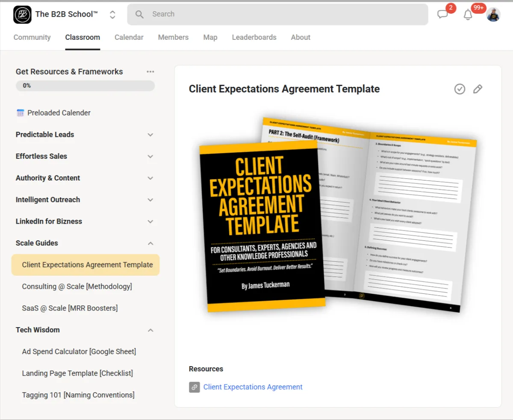The width and height of the screenshot is (513, 420).
Task: Select Scale Guides section title
Action: pyautogui.click(x=37, y=243)
